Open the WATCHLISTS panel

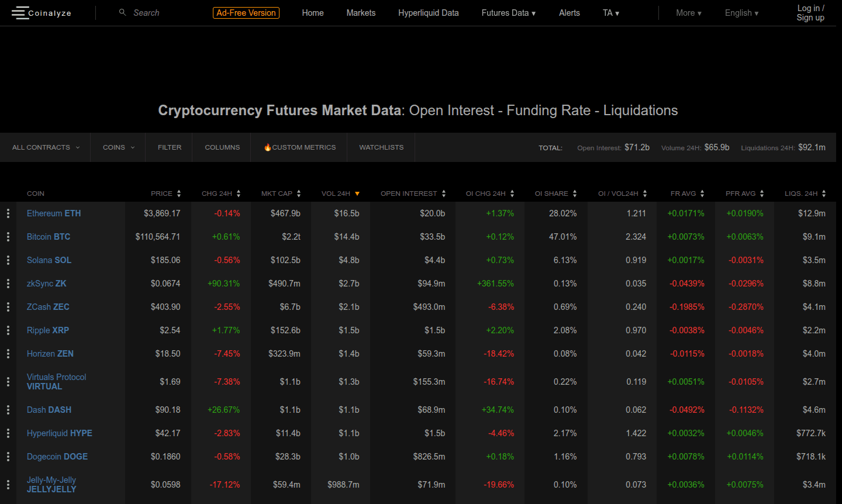(x=381, y=147)
